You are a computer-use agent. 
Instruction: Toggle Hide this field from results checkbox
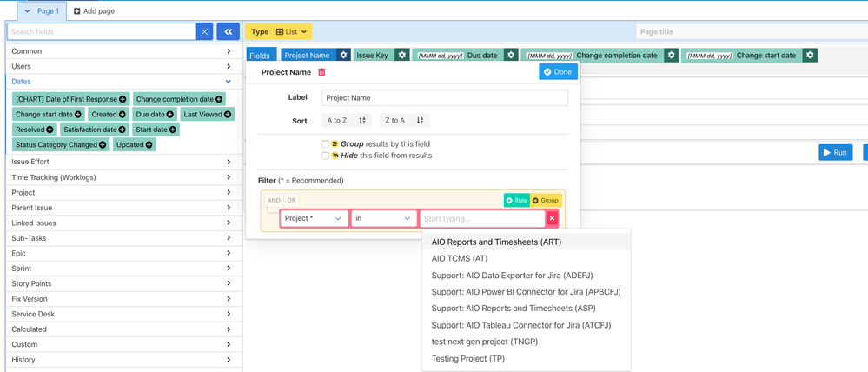tap(326, 156)
